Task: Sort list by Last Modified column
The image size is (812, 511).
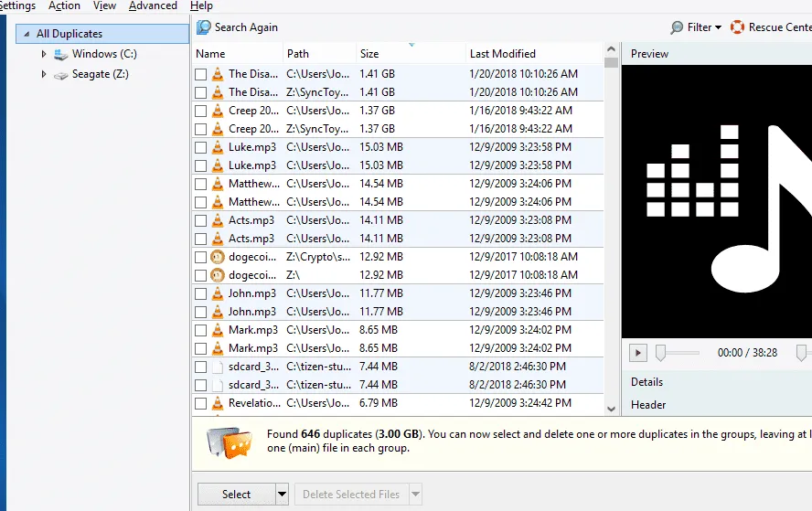Action: pos(502,54)
